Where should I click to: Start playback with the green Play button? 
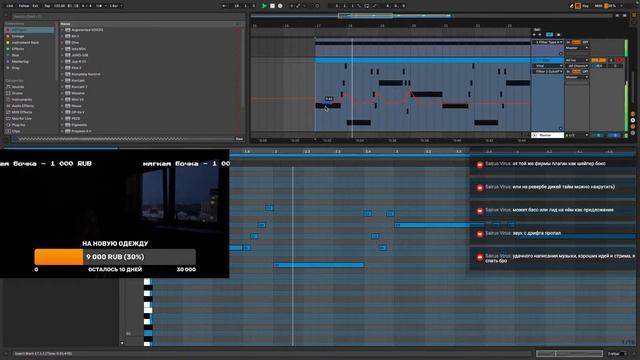[264, 6]
